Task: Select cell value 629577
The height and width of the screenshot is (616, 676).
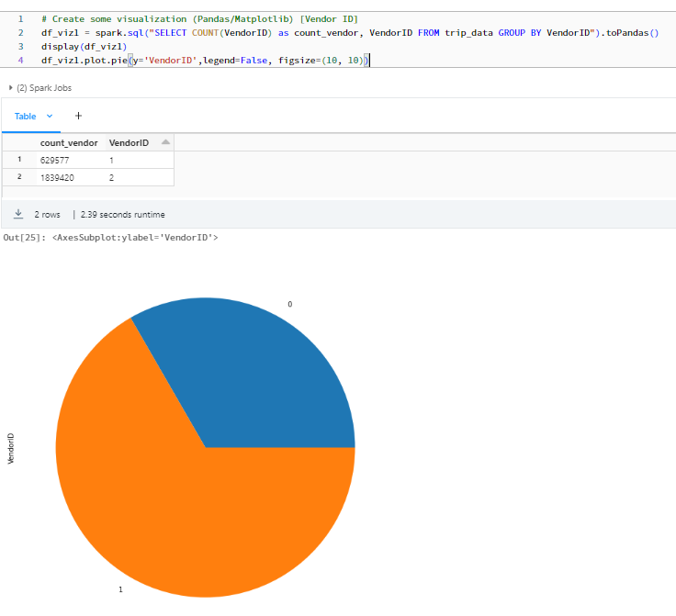Action: tap(55, 161)
